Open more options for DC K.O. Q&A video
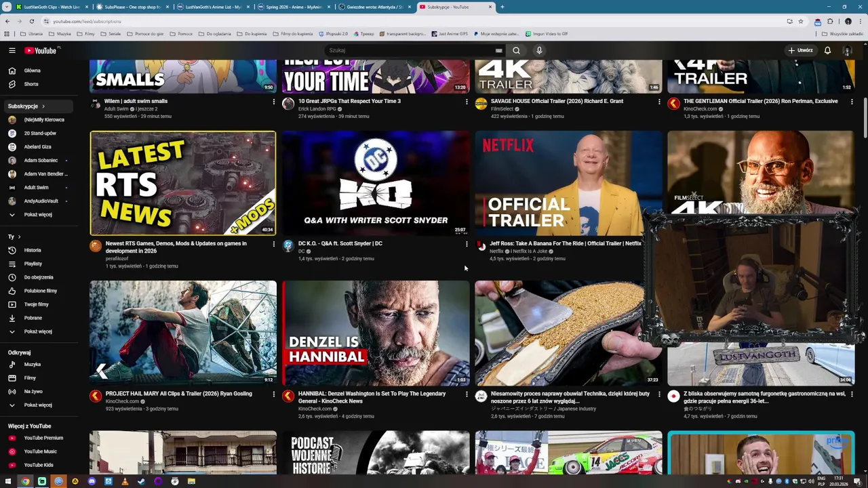Image resolution: width=868 pixels, height=488 pixels. (467, 244)
